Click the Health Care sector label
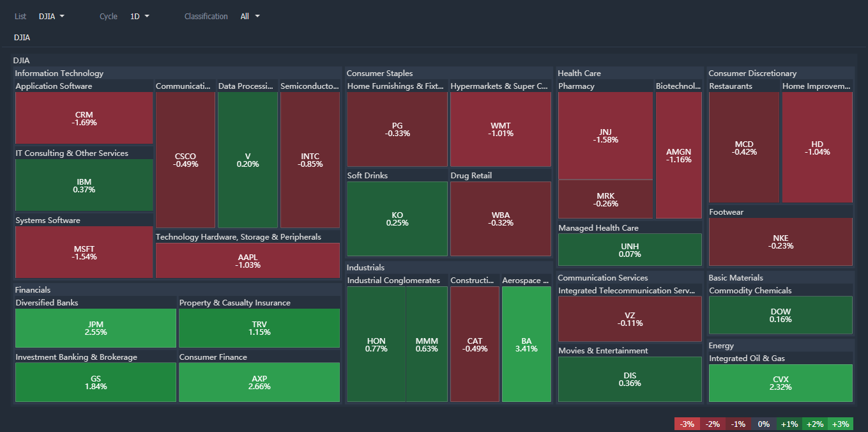This screenshot has width=868, height=432. 579,73
